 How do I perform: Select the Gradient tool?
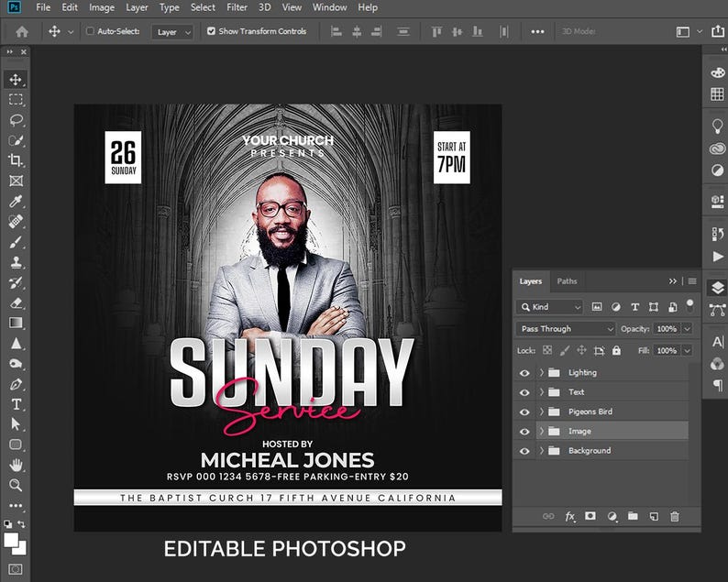[x=16, y=323]
